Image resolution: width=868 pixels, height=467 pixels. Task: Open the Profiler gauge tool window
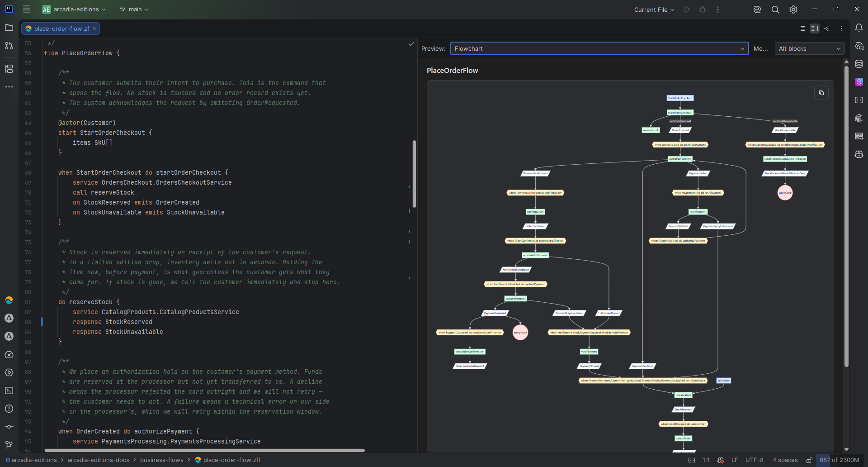(x=9, y=354)
